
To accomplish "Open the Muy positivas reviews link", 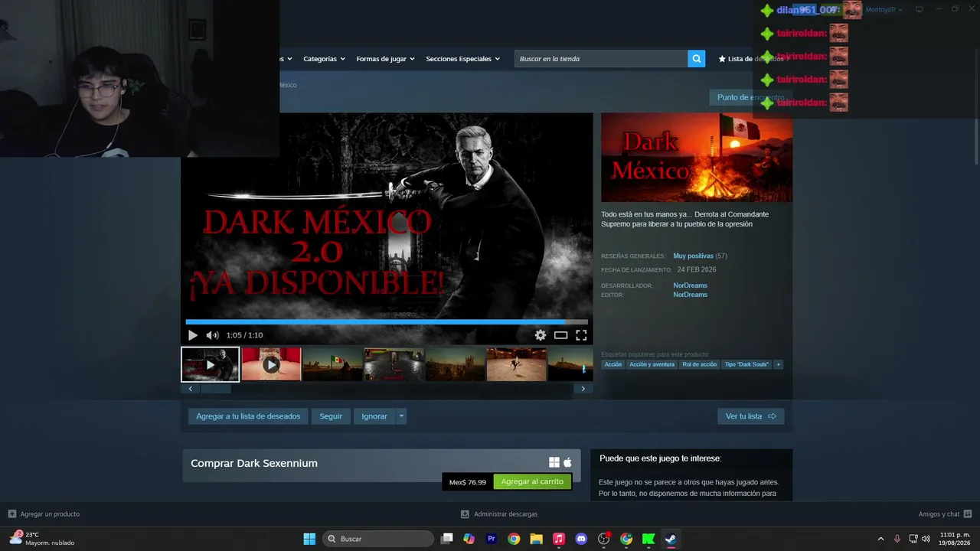I will (693, 256).
